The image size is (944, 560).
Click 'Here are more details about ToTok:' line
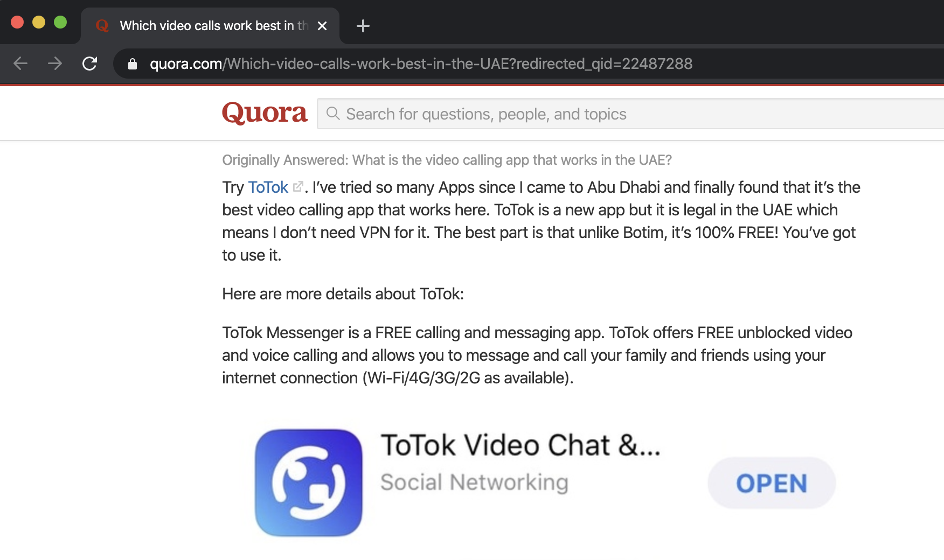343,294
